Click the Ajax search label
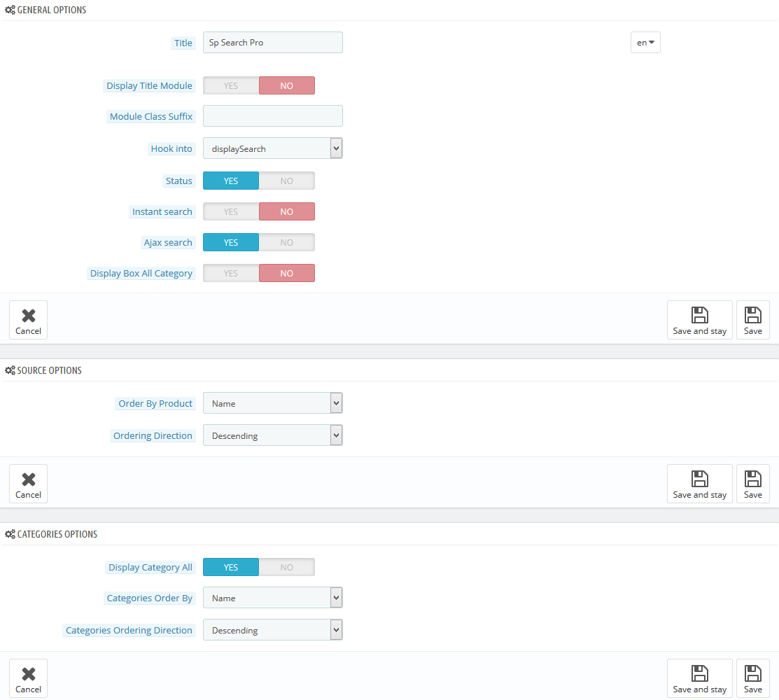Image resolution: width=779 pixels, height=700 pixels. tap(168, 243)
